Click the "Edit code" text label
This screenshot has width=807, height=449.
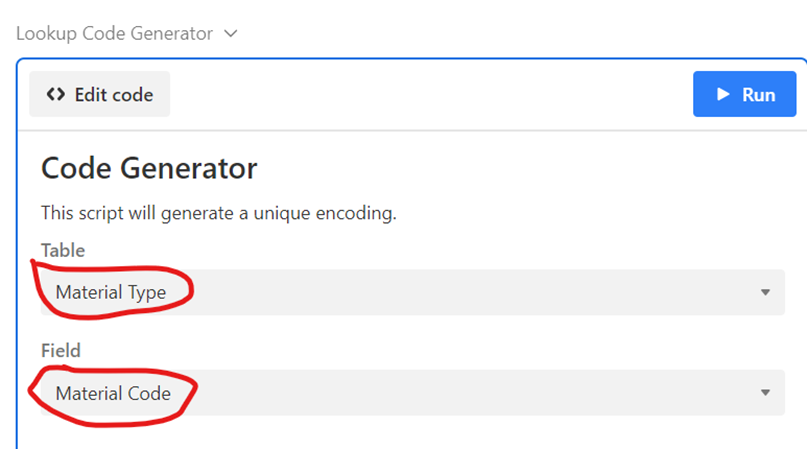(113, 95)
